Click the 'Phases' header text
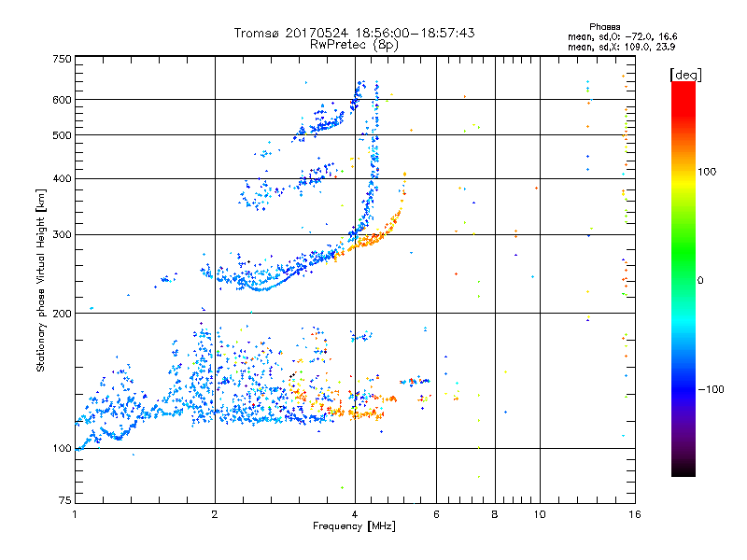The image size is (747, 560). click(x=604, y=27)
